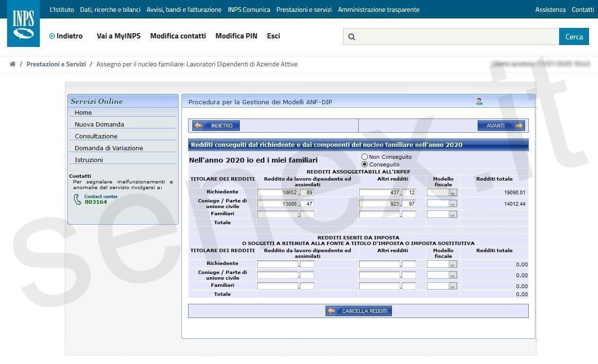Click the Contact center phone icon
598x364 pixels.
click(78, 199)
